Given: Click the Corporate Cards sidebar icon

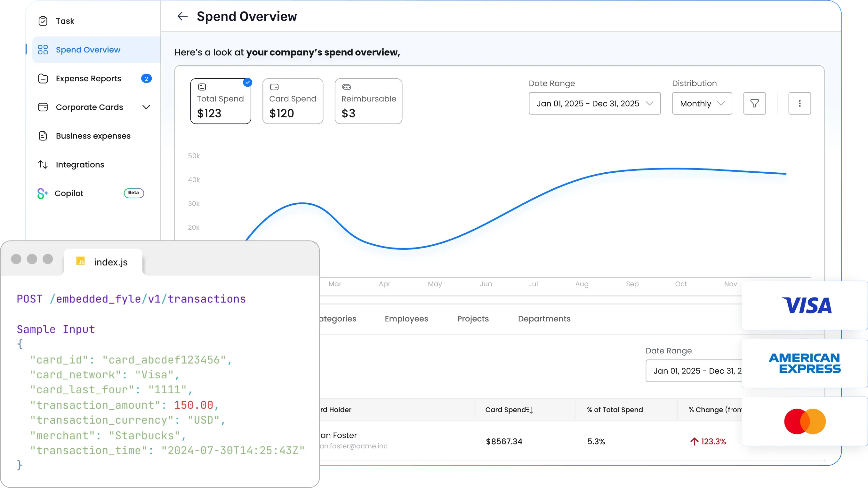Looking at the screenshot, I should click(x=44, y=107).
